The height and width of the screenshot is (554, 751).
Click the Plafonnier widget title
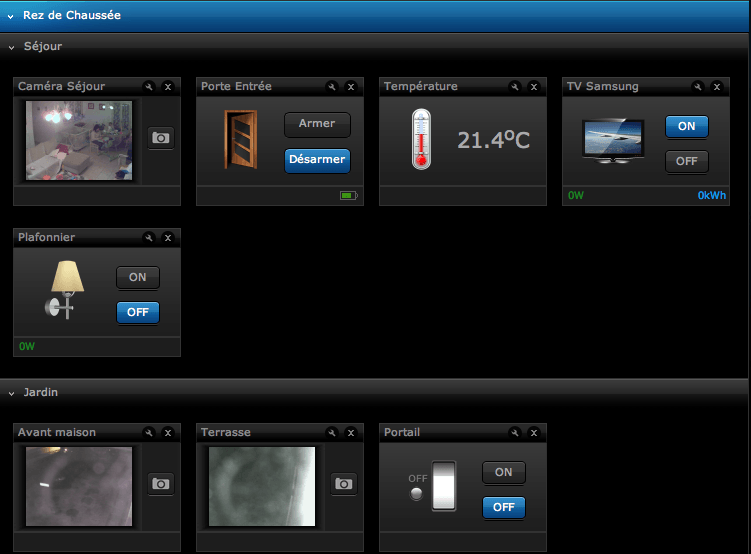(x=46, y=237)
